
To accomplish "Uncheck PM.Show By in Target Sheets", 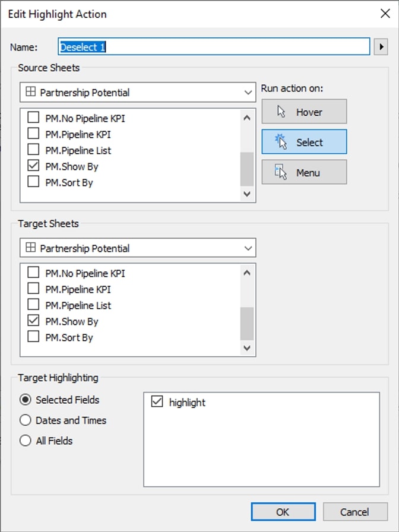I will click(33, 321).
